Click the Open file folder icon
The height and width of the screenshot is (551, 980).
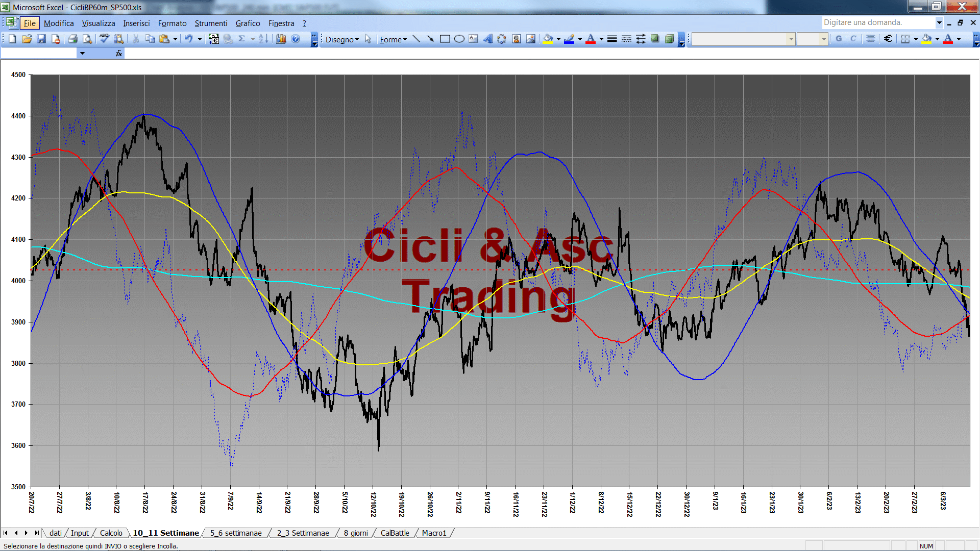[x=27, y=39]
